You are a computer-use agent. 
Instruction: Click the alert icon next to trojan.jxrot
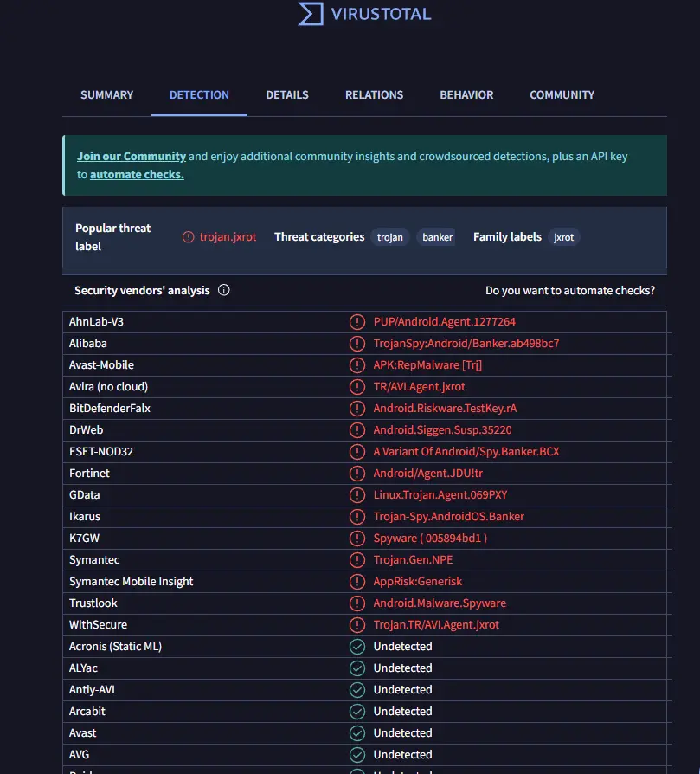[x=188, y=237]
